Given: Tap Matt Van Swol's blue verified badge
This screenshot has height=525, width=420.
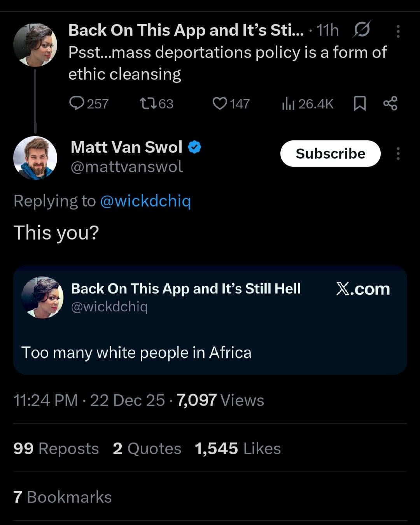Looking at the screenshot, I should click(194, 147).
